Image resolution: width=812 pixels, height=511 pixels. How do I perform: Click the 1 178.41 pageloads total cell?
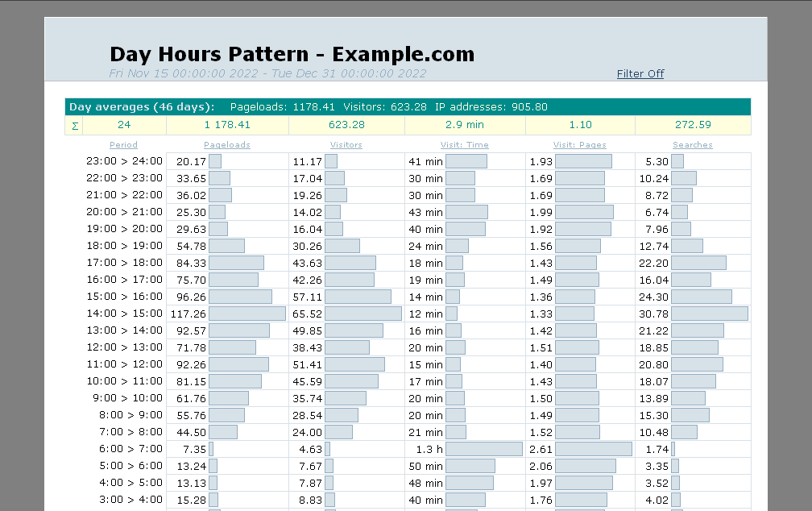[x=227, y=125]
